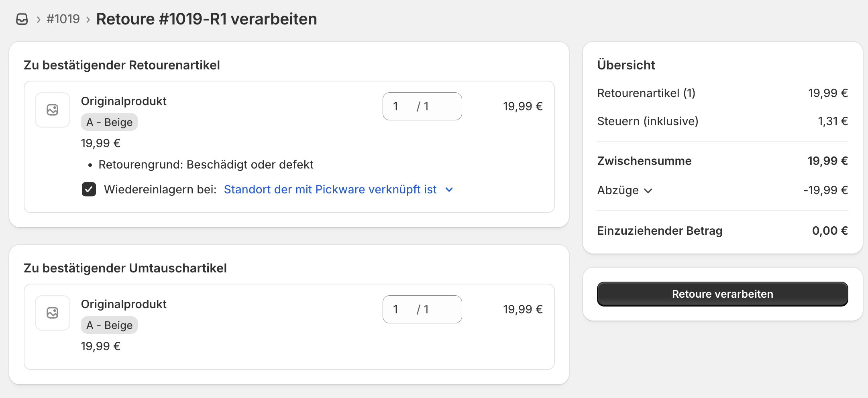Click the 'A - Beige' tag in Retourenartikel
Viewport: 868px width, 398px height.
pos(109,122)
